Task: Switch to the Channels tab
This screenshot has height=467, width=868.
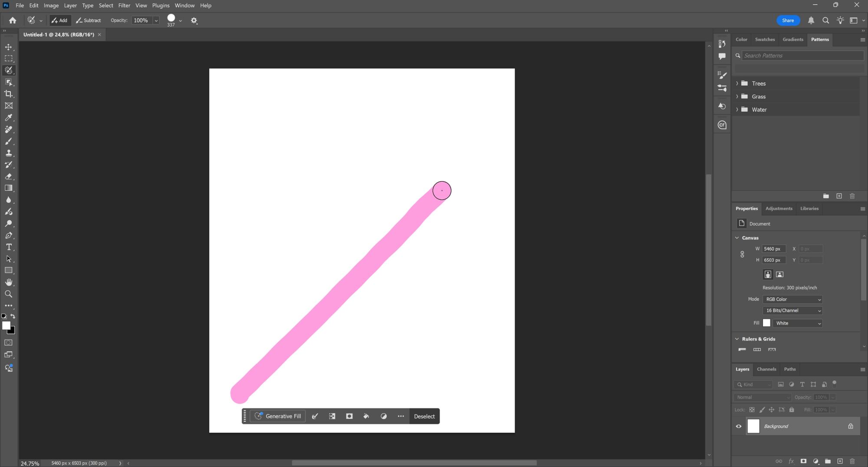Action: point(766,369)
